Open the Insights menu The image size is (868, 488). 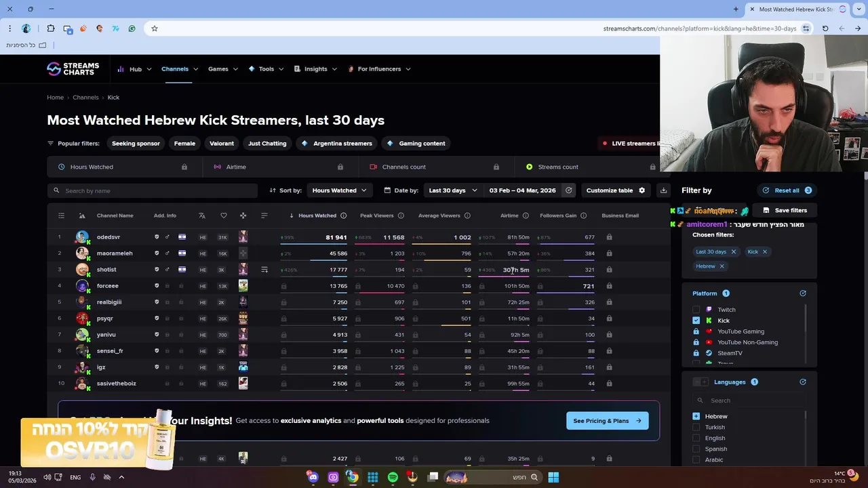[x=315, y=69]
